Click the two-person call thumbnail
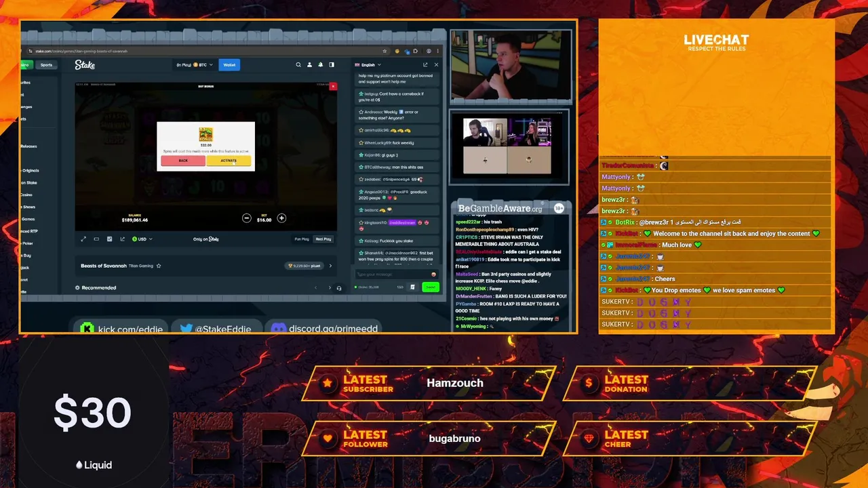Screen dimensions: 868x488 [x=507, y=146]
